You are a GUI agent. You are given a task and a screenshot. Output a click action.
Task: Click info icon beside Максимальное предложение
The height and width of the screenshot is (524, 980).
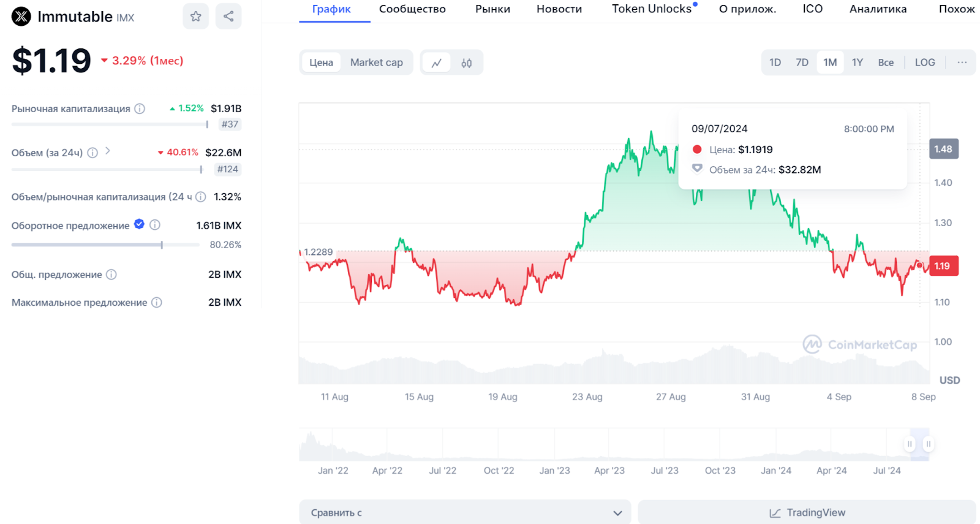157,302
